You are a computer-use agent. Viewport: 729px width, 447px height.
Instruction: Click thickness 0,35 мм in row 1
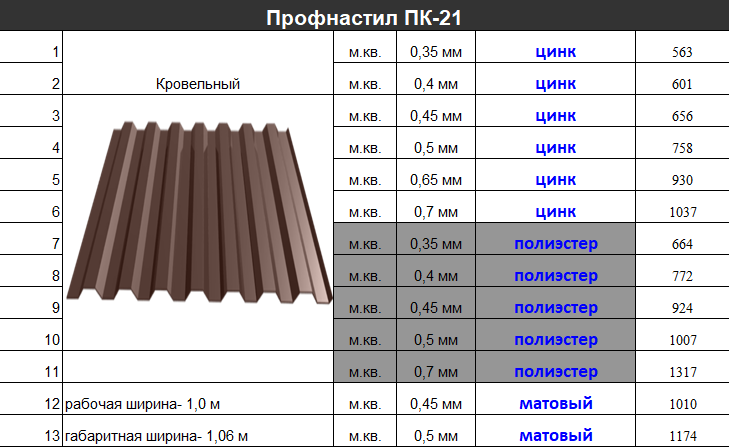click(x=436, y=52)
